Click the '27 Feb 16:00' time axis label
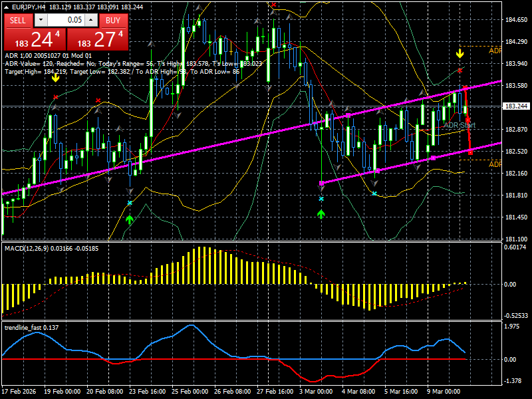Screen dimensions: 532x399 (x=275, y=392)
